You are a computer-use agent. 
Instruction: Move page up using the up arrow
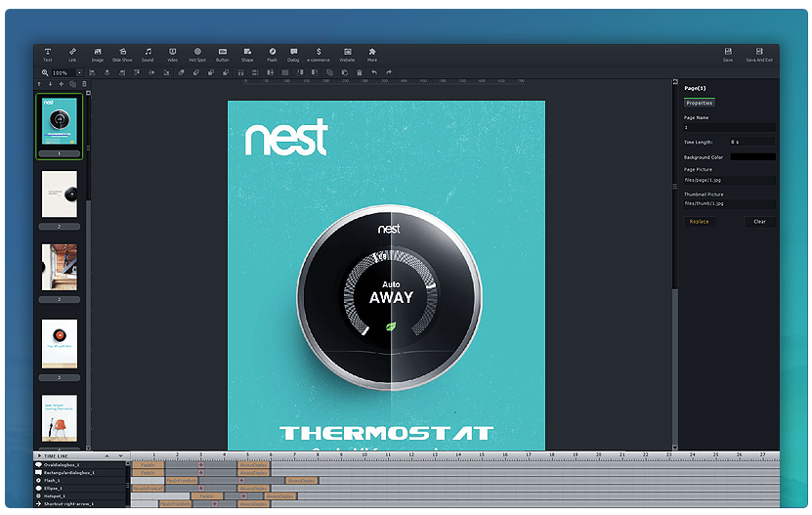click(x=39, y=84)
